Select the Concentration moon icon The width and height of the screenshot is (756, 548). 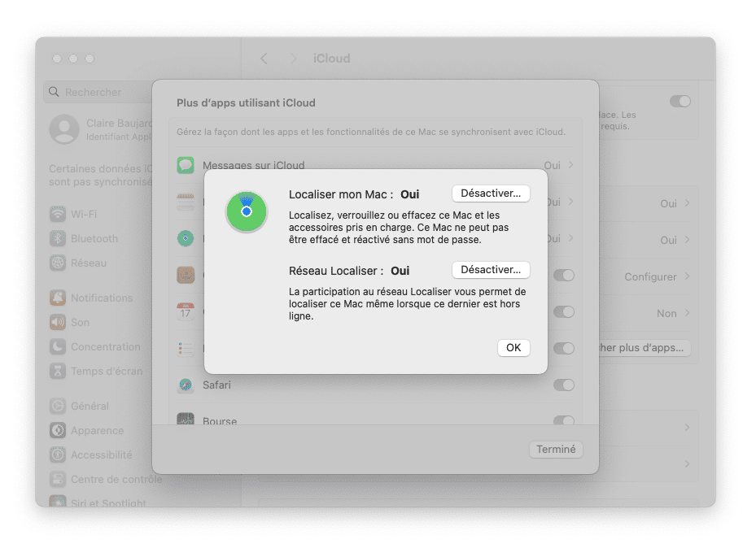coord(58,346)
